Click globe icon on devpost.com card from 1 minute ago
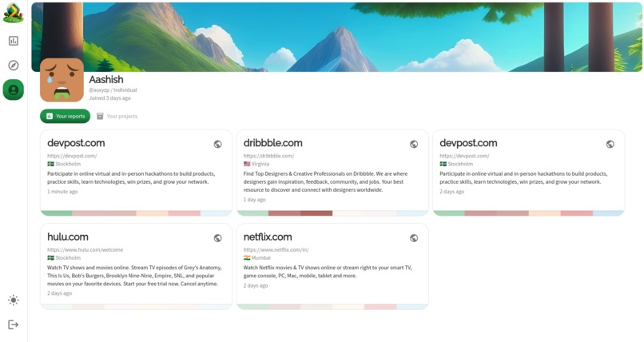Screen dimensions: 644x342 coord(217,144)
